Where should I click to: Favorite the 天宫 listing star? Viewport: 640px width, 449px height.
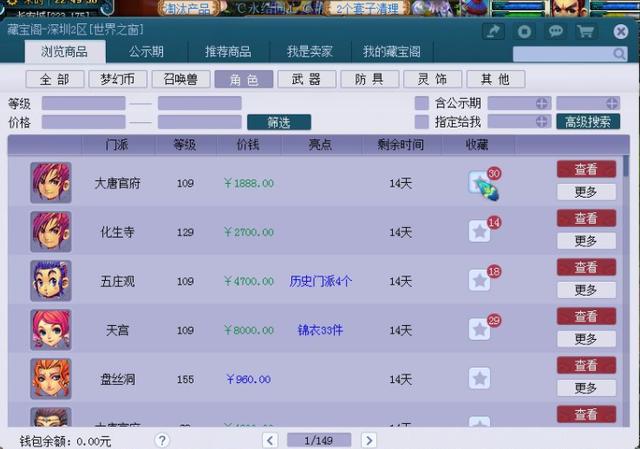[479, 329]
